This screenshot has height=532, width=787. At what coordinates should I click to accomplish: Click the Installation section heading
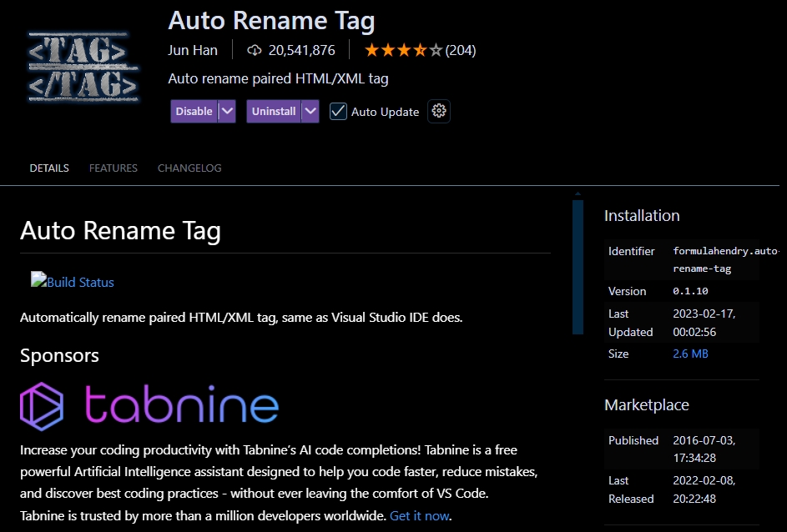[642, 216]
